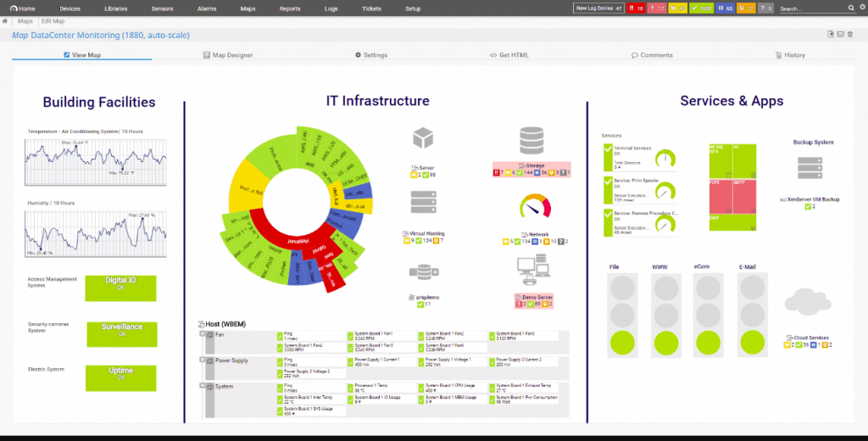Viewport: 868px width, 441px height.
Task: Click the logout power icon
Action: [861, 8]
